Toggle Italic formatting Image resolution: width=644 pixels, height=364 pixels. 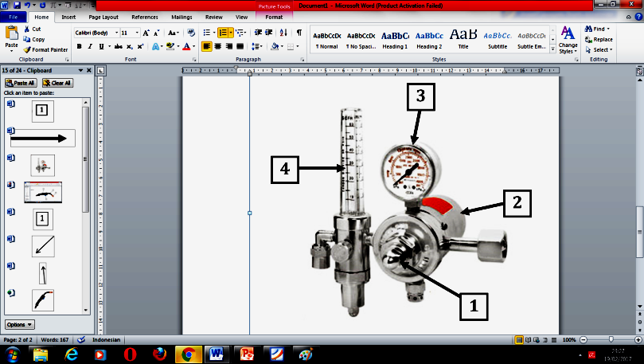(x=90, y=47)
